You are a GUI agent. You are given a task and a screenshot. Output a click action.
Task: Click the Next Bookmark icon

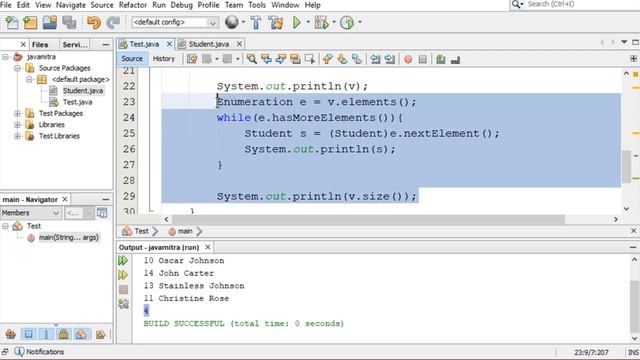(342, 59)
